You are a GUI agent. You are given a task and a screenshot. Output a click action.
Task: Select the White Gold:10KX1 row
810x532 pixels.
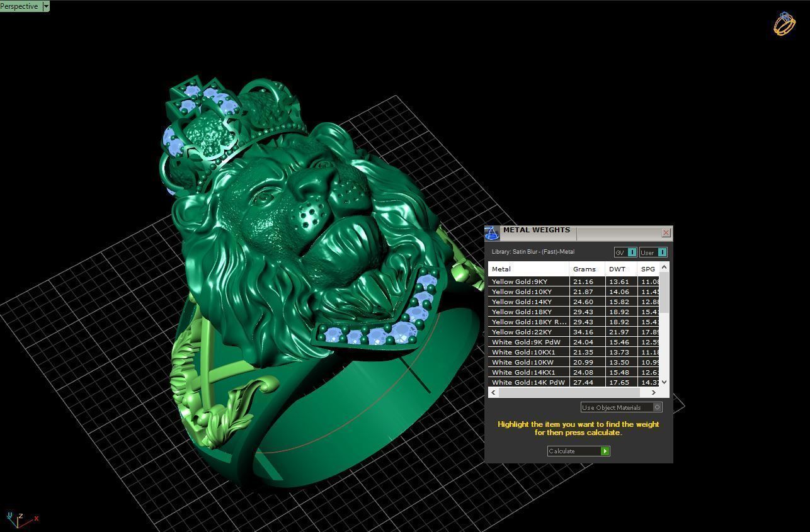pyautogui.click(x=574, y=352)
